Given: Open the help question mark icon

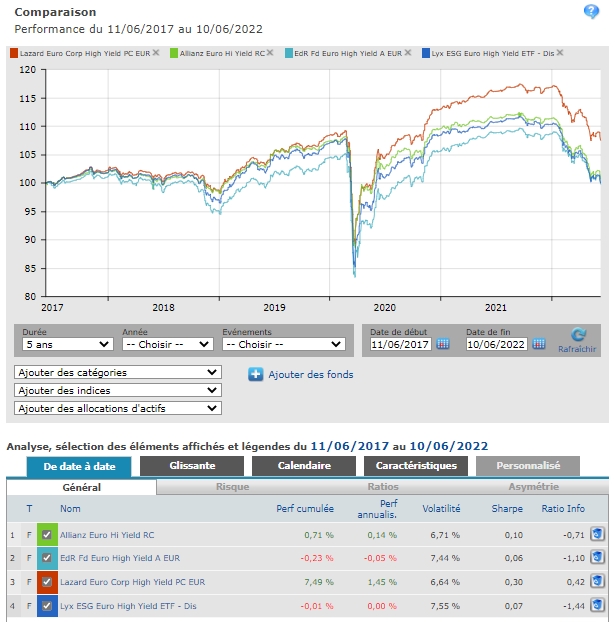Looking at the screenshot, I should [x=591, y=12].
